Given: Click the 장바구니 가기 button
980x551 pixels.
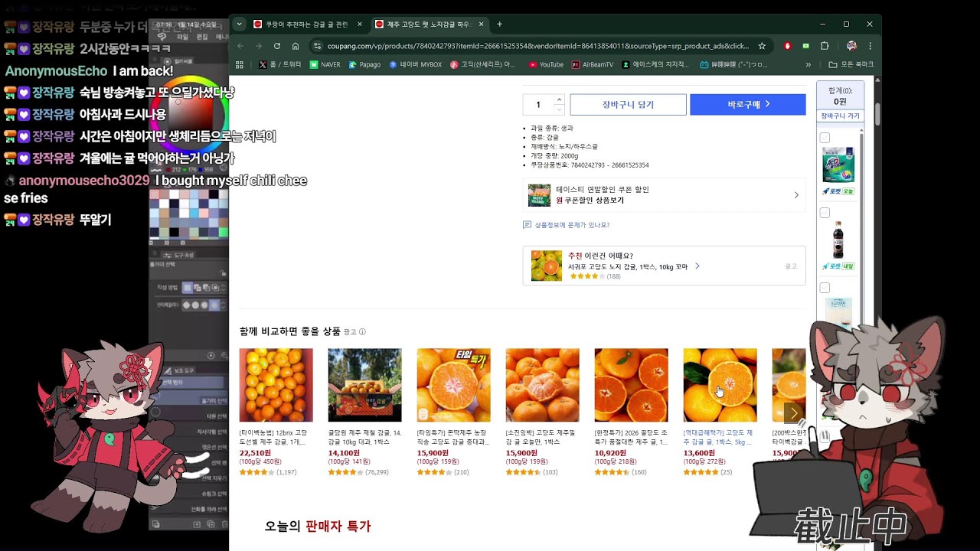Looking at the screenshot, I should pyautogui.click(x=840, y=116).
